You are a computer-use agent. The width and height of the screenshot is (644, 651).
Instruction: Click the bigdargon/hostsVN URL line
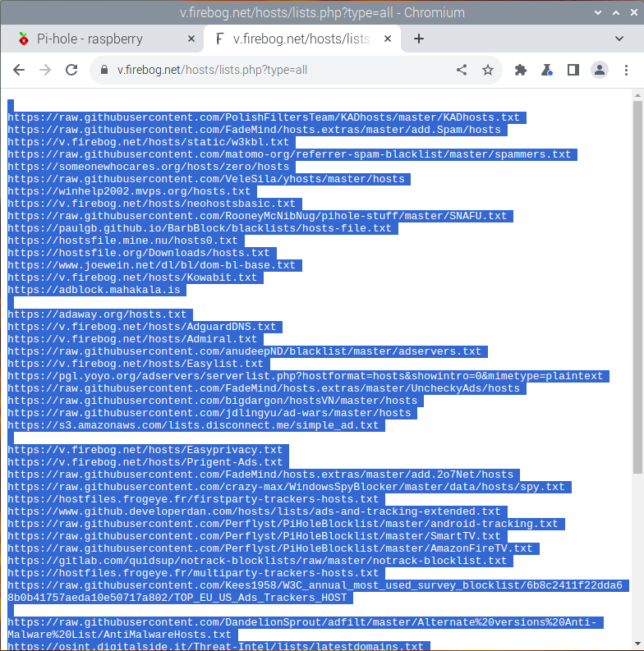click(212, 401)
